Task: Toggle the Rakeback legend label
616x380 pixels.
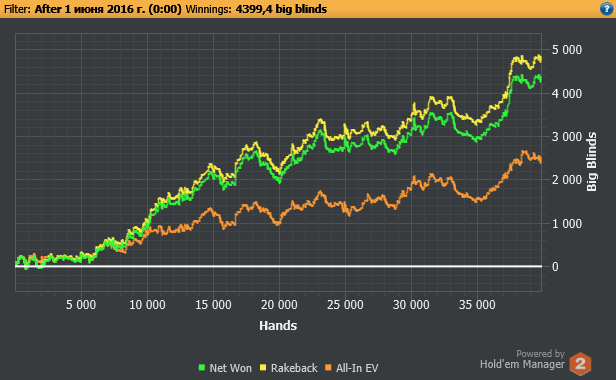Action: [294, 368]
